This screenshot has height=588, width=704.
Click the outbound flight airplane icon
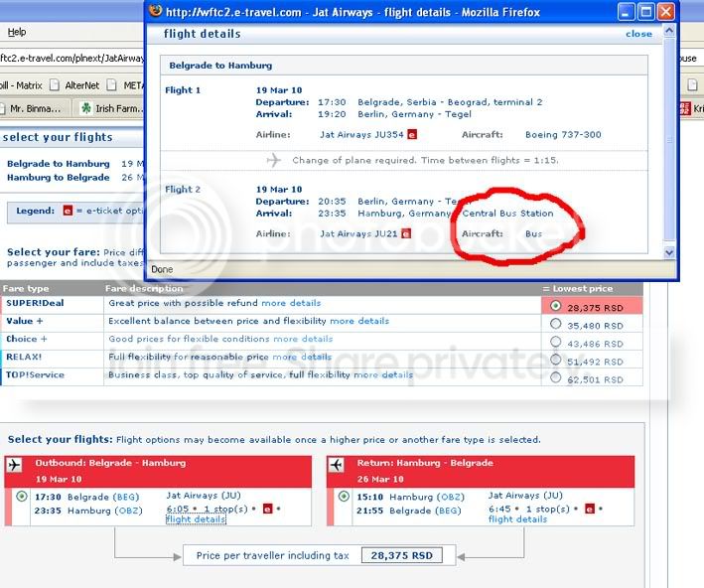click(14, 464)
